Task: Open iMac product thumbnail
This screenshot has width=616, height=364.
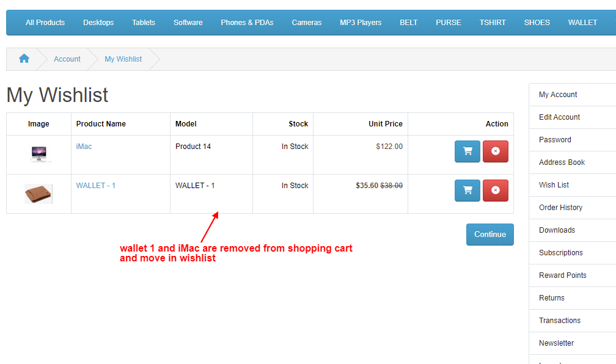Action: click(x=38, y=153)
